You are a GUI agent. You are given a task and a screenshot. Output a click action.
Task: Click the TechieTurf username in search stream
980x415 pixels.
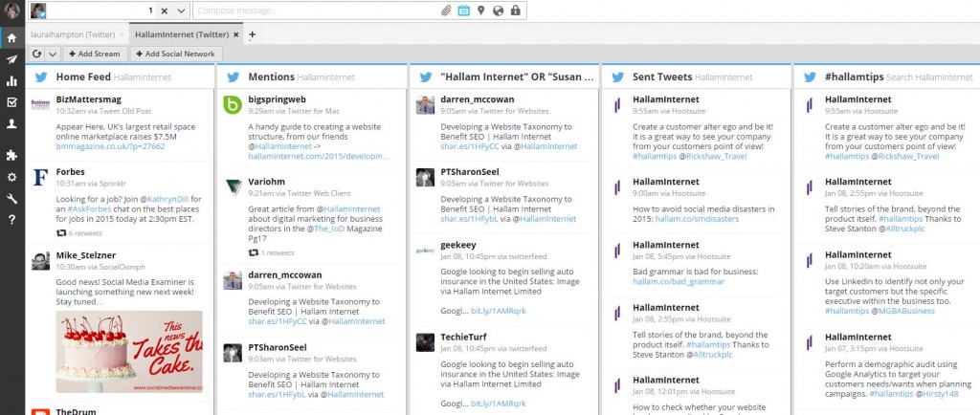click(x=463, y=337)
